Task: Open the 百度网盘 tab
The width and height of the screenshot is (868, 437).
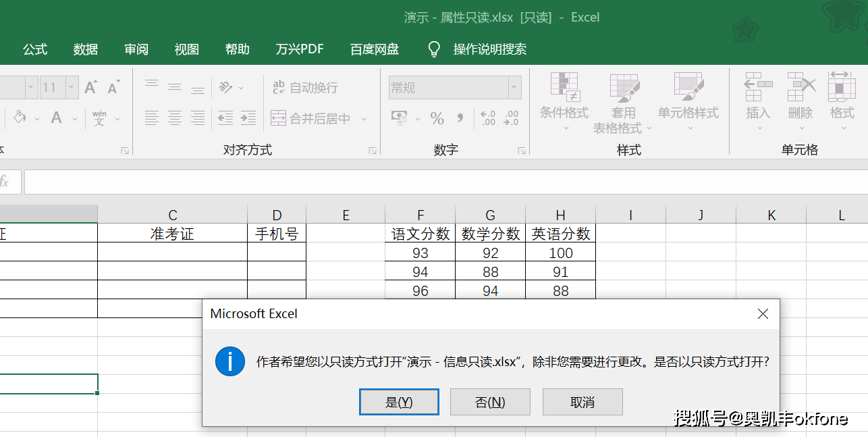Action: (375, 49)
